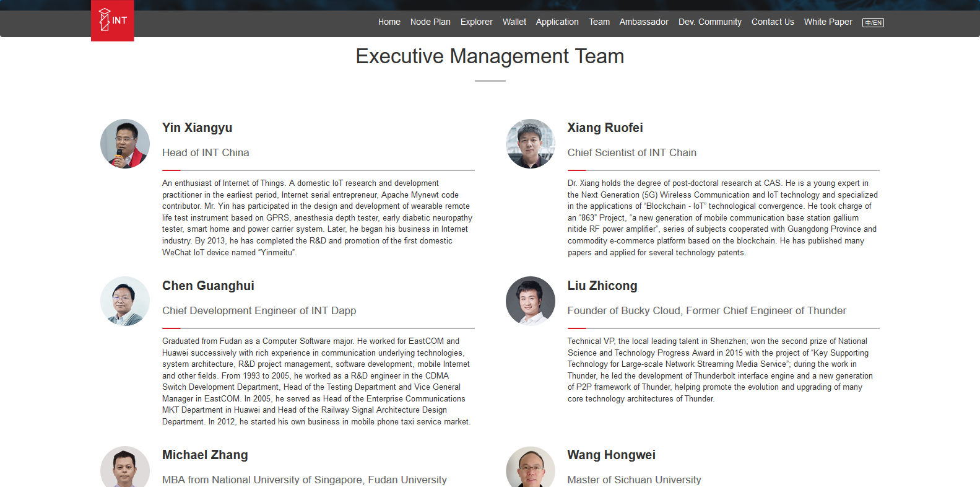Select the name Chen Guanghui

click(208, 286)
